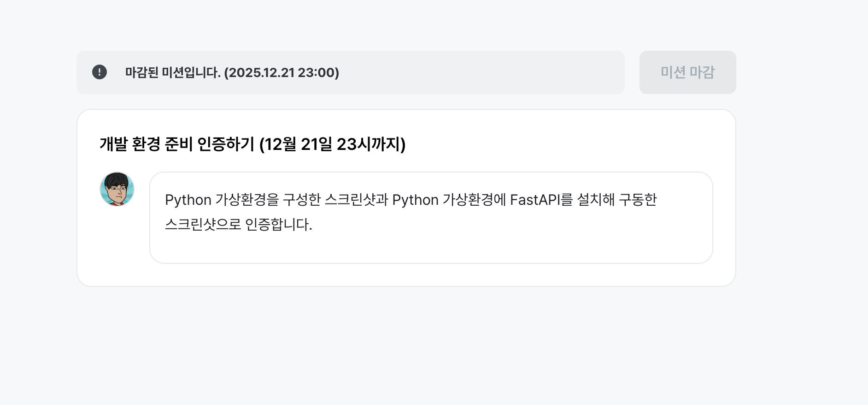This screenshot has width=868, height=405.
Task: Click the word 가상환경에 in the description
Action: 474,200
